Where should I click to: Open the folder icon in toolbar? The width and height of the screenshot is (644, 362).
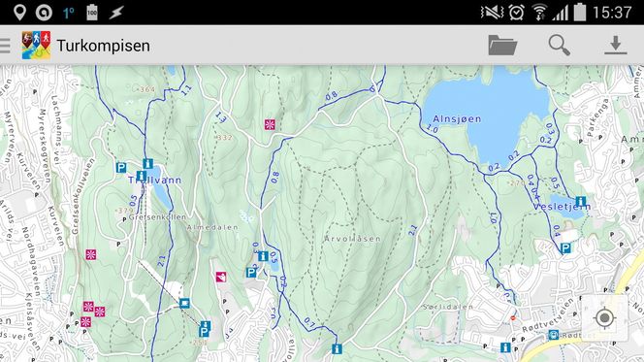(x=502, y=46)
